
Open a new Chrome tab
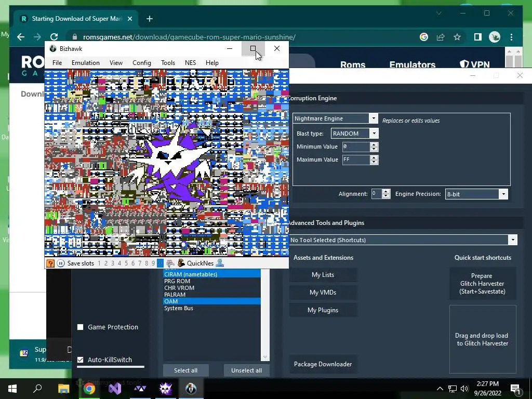(149, 19)
